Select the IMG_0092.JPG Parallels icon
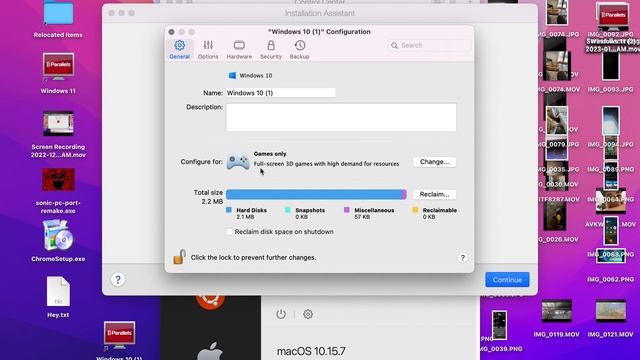 612,16
